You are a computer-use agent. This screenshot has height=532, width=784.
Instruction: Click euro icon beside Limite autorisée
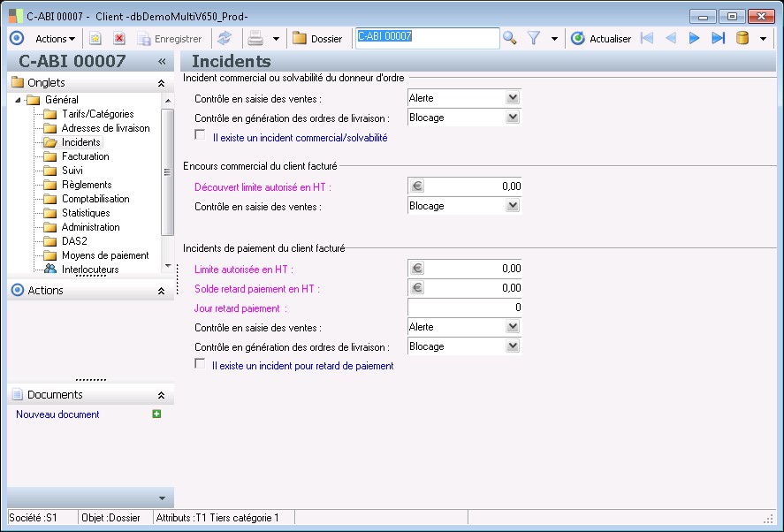point(417,269)
